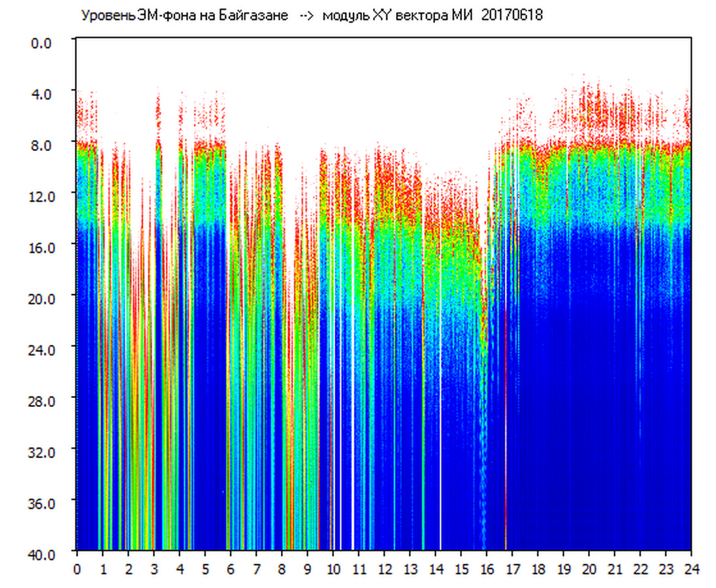Pick hour 16 on the bottom axis
Image resolution: width=716 pixels, height=588 pixels.
point(487,569)
